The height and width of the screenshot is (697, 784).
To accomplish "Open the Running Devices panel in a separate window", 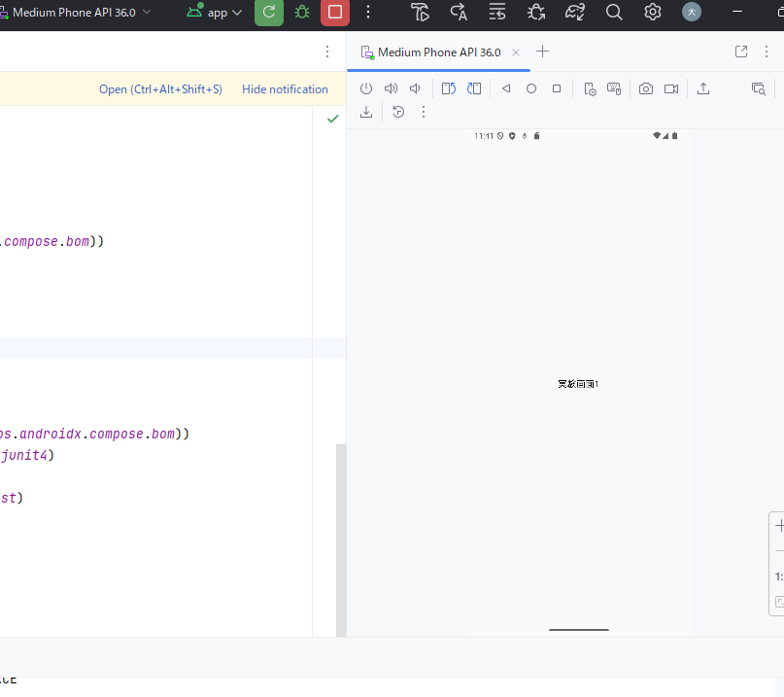I will (741, 52).
